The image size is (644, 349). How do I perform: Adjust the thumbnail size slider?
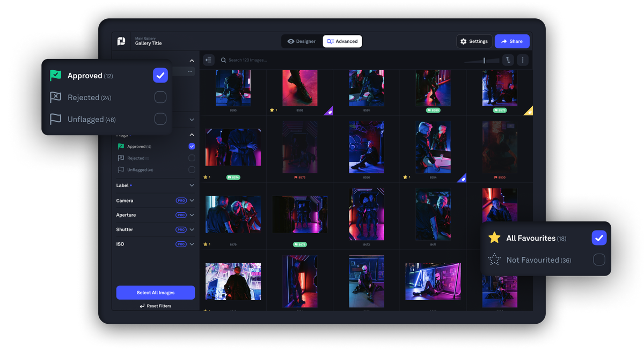click(x=484, y=61)
